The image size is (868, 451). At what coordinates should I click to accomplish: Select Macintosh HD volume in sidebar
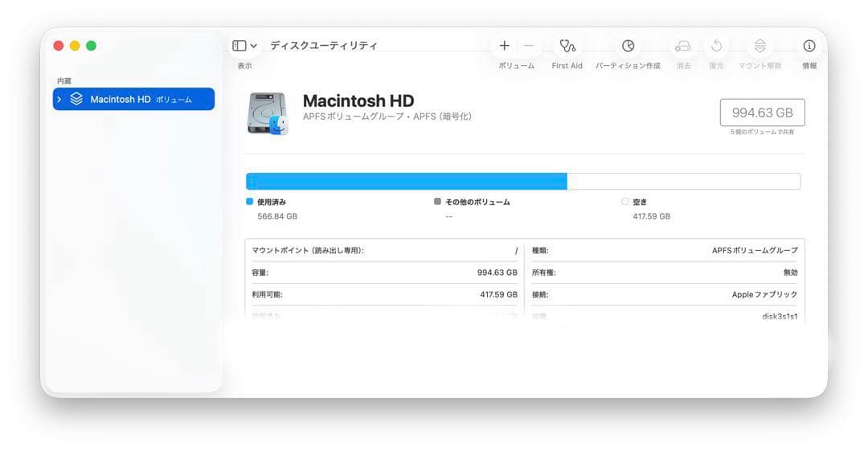133,99
